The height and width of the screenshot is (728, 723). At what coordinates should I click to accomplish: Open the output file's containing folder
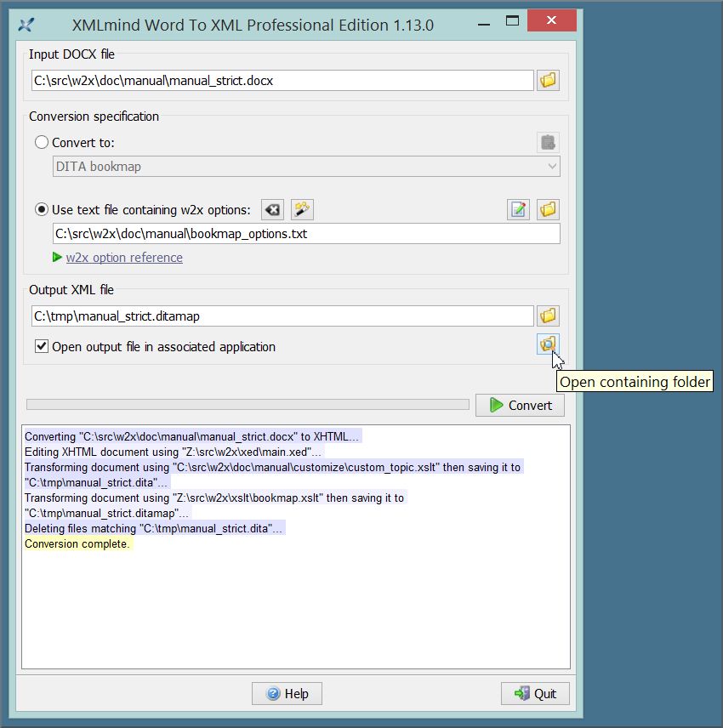pos(548,344)
